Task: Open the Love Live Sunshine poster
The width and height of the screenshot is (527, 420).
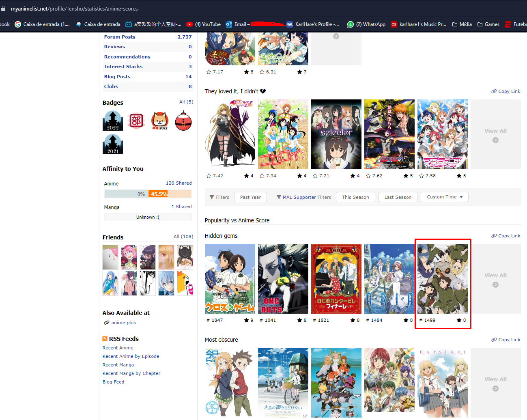Action: coord(443,134)
